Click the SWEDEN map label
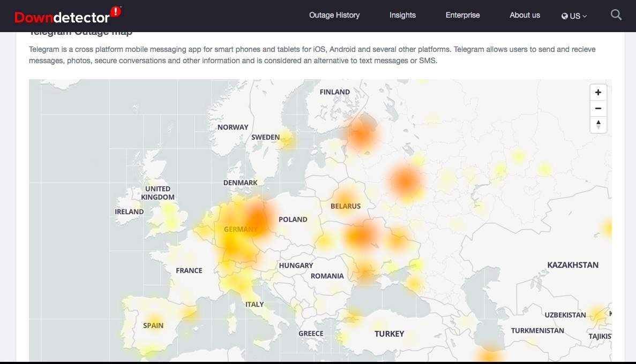Image resolution: width=636 pixels, height=364 pixels. point(265,138)
